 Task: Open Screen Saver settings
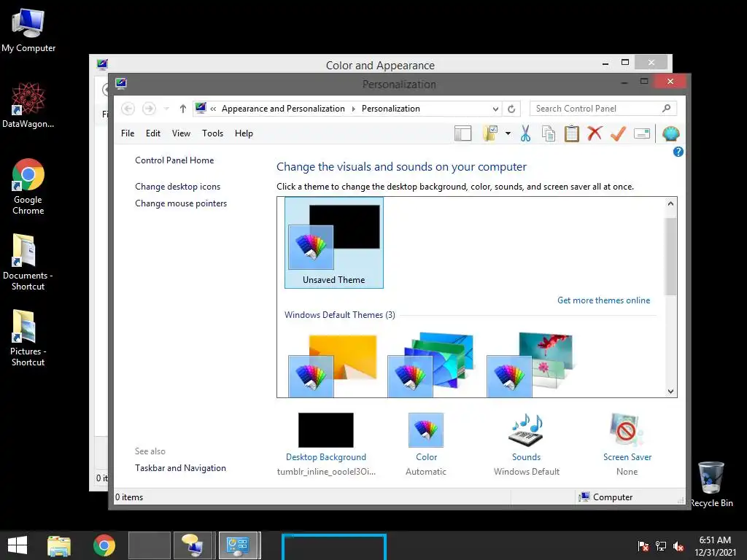(x=627, y=444)
